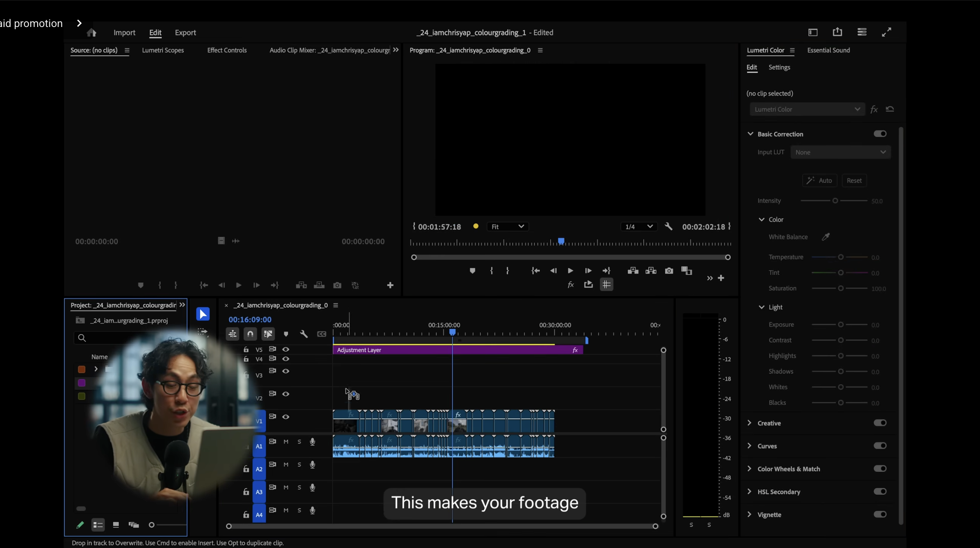980x548 pixels.
Task: Toggle the Creative section switch
Action: click(880, 423)
